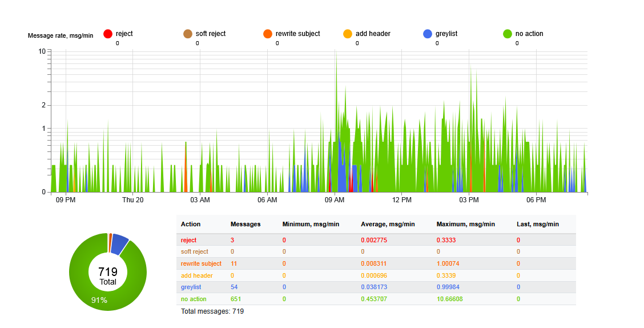Click the 09 AM time axis label
The height and width of the screenshot is (328, 644).
pyautogui.click(x=335, y=199)
